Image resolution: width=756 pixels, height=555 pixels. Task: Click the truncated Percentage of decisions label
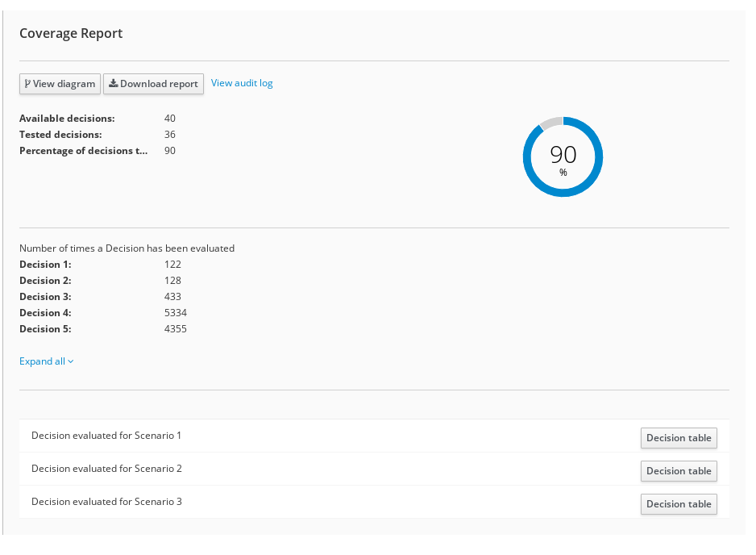[x=84, y=151]
